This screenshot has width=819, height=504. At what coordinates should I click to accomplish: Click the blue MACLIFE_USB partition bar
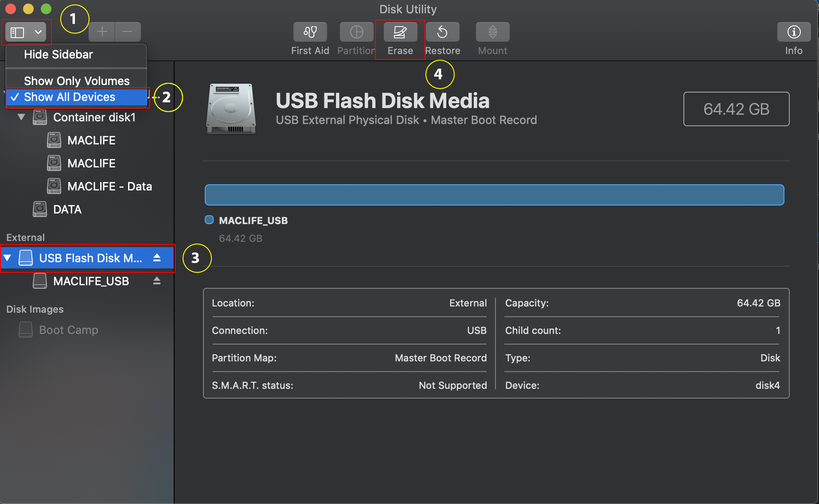[x=494, y=195]
